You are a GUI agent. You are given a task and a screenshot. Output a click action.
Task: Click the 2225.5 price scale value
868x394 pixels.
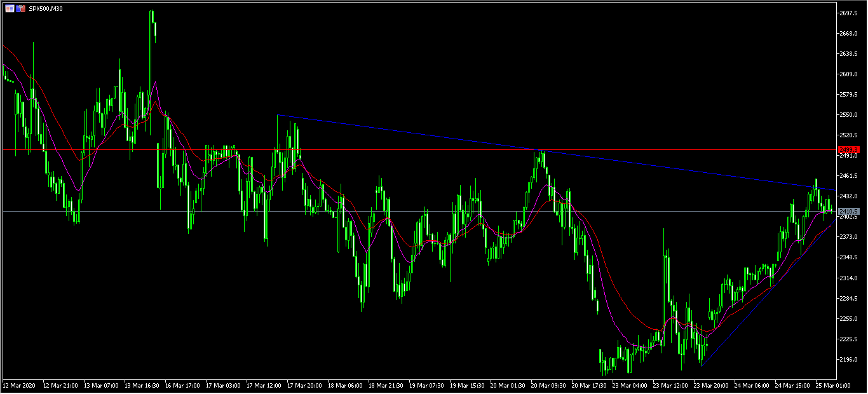(x=849, y=339)
